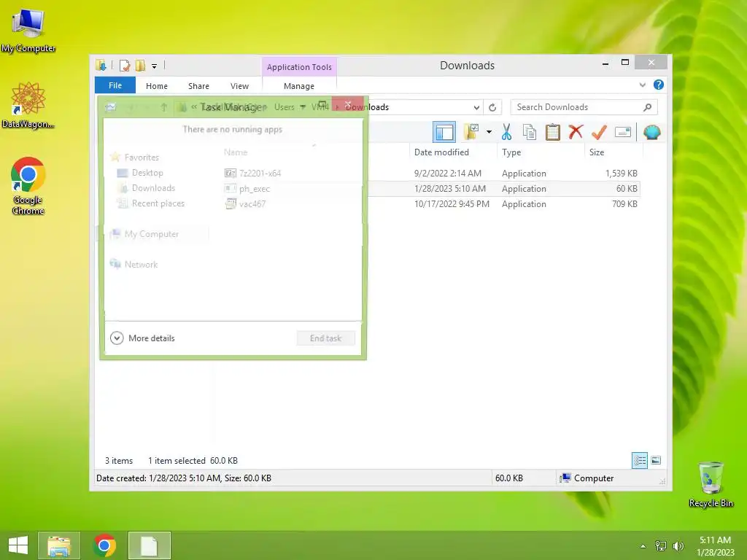This screenshot has height=560, width=747.
Task: Open Customize Quick Access Toolbar dropdown
Action: pos(155,66)
